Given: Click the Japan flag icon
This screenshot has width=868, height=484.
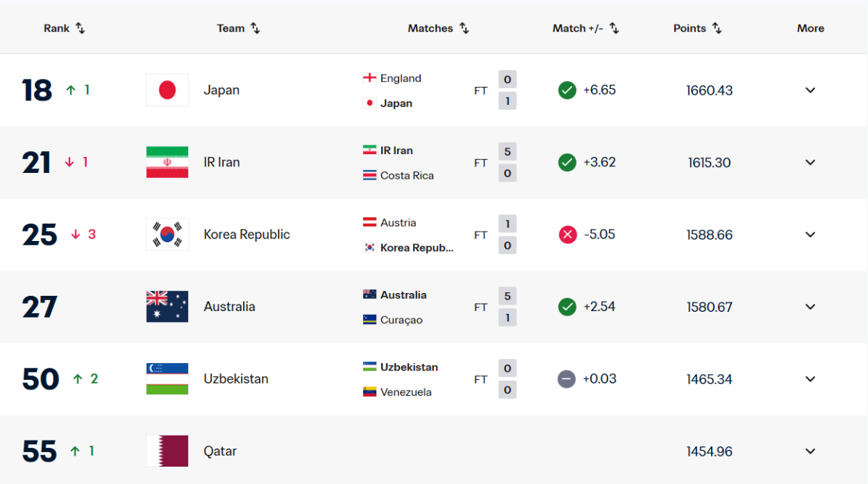Looking at the screenshot, I should pyautogui.click(x=167, y=90).
